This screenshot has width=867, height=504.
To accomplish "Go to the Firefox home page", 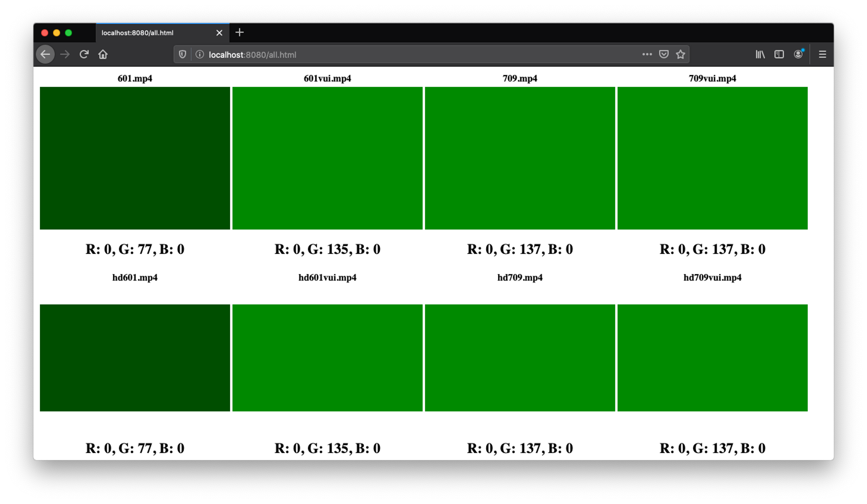I will click(103, 54).
